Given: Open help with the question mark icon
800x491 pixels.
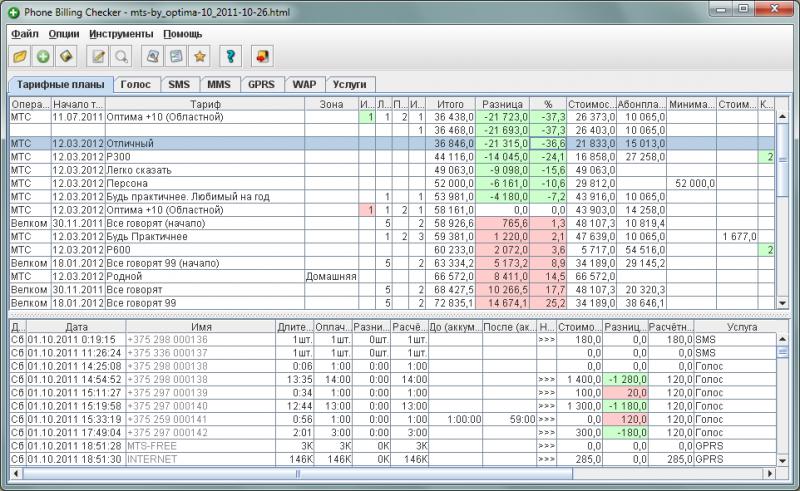Looking at the screenshot, I should tap(231, 56).
